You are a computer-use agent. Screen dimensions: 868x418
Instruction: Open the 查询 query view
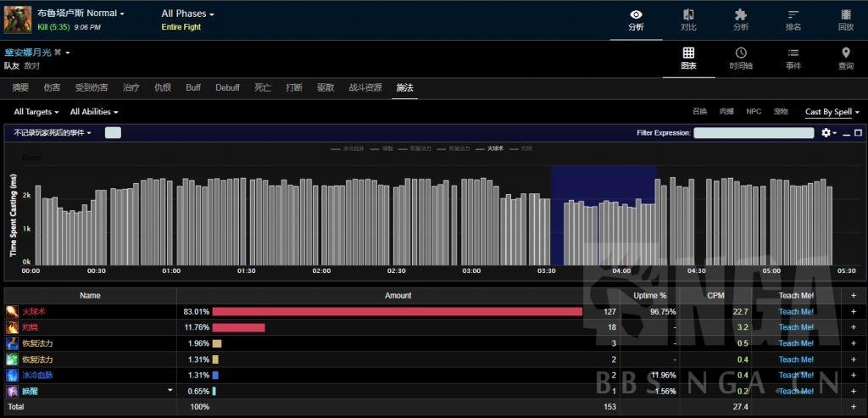[845, 58]
